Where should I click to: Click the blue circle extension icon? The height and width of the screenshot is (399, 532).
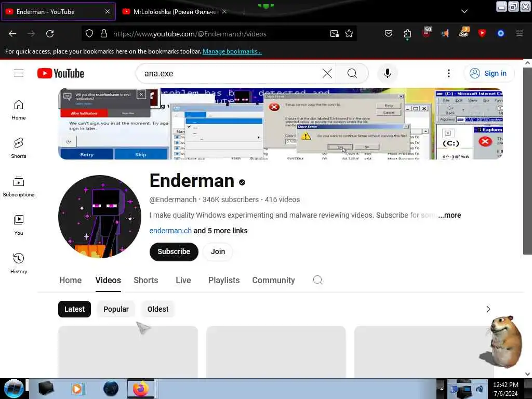pyautogui.click(x=501, y=33)
